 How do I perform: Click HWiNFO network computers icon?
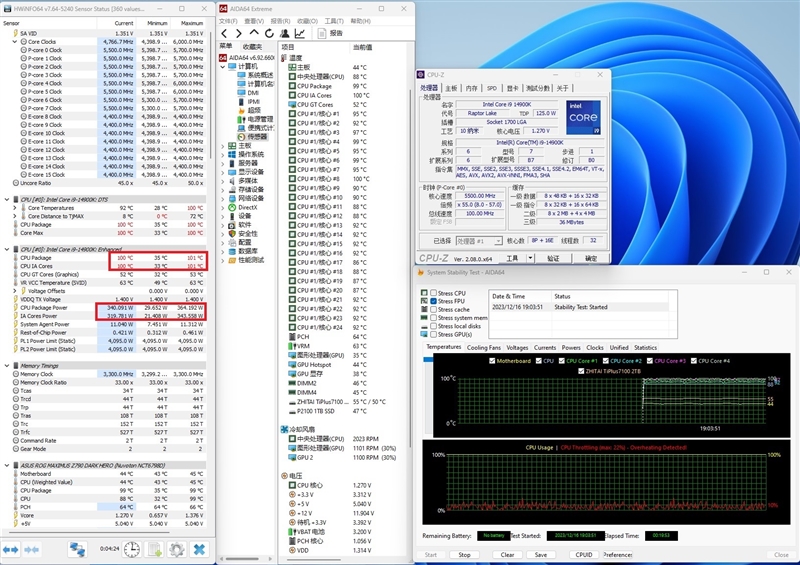[78, 550]
